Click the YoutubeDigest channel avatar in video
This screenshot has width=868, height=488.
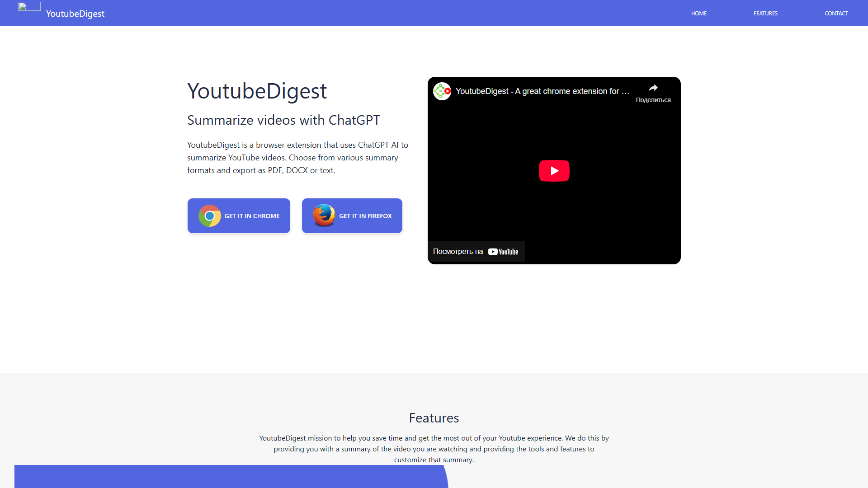pos(442,91)
